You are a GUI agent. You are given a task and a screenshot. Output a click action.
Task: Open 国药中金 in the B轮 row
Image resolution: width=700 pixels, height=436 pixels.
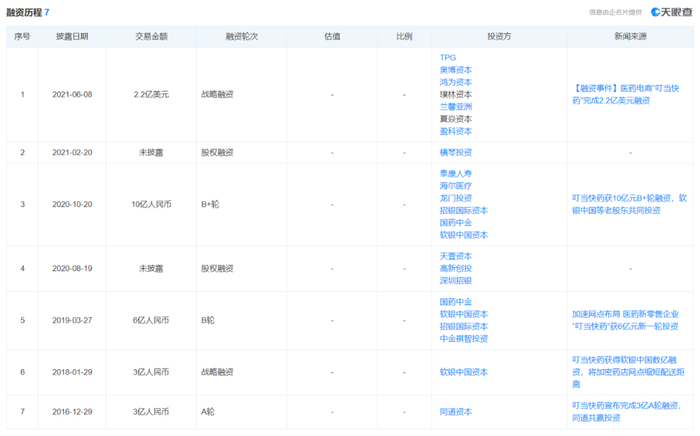pos(455,302)
